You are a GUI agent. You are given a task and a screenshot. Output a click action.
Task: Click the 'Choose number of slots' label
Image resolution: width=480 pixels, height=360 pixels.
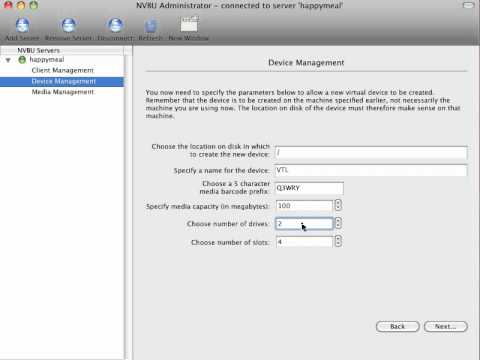point(230,243)
